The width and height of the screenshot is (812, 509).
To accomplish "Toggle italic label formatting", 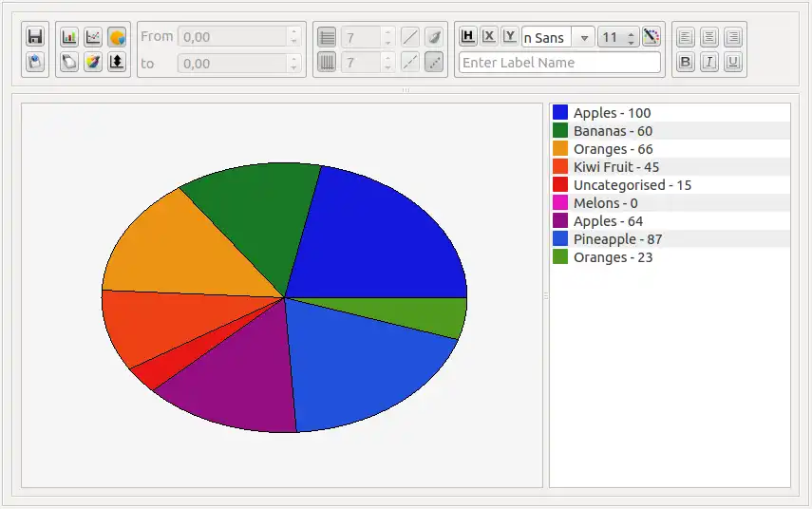I will (708, 62).
